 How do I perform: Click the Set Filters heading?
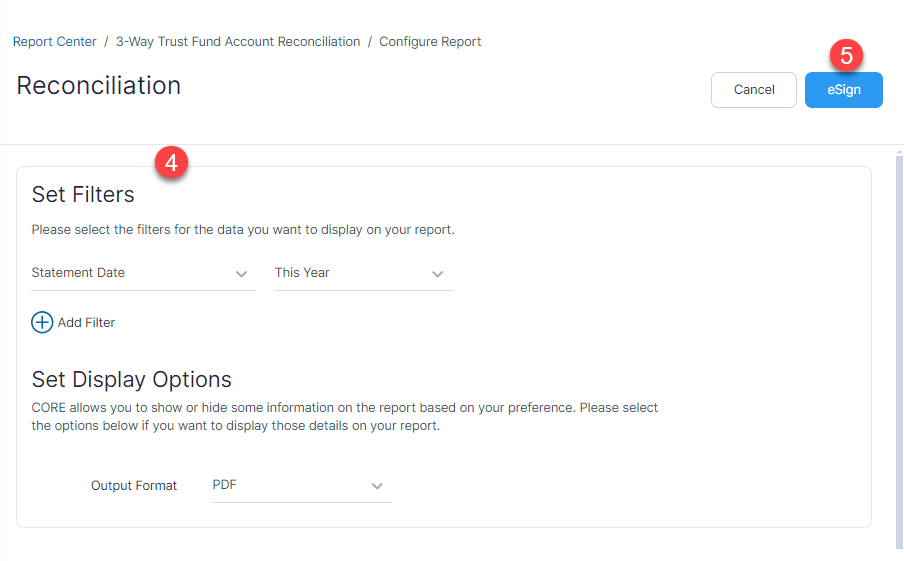point(83,194)
